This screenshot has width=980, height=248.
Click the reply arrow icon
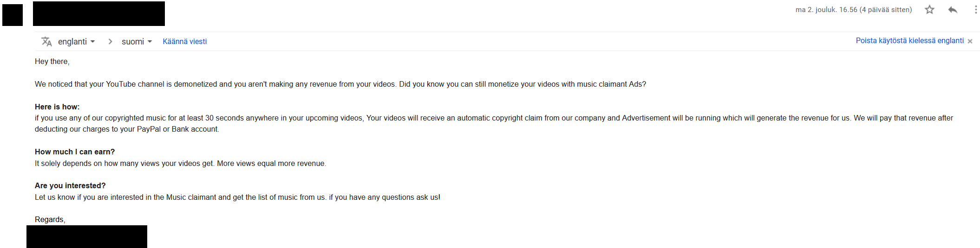[953, 10]
